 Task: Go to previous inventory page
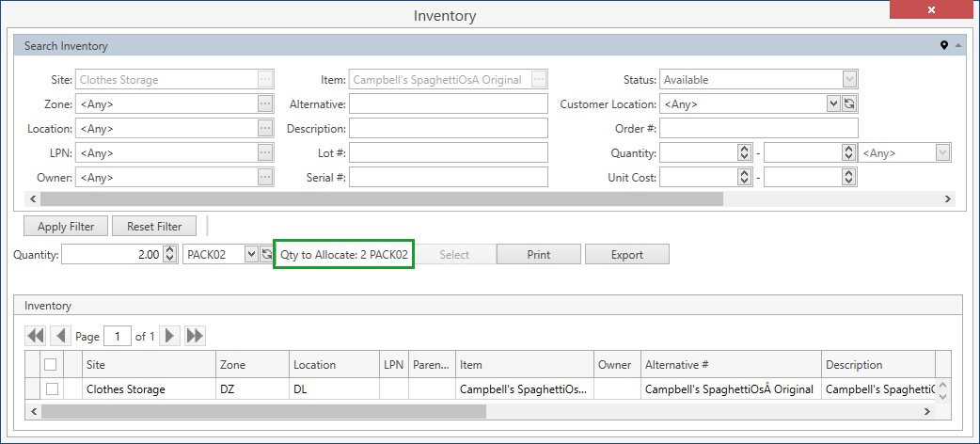60,336
